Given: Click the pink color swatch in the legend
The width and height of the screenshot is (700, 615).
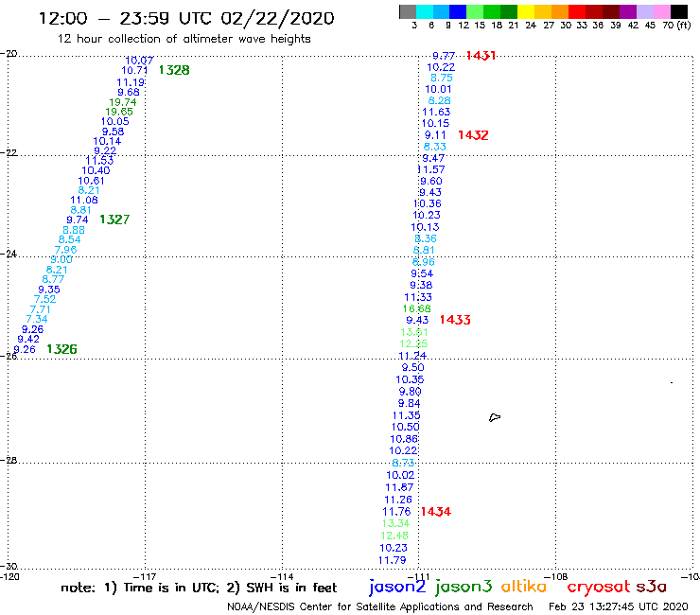Looking at the screenshot, I should [662, 11].
